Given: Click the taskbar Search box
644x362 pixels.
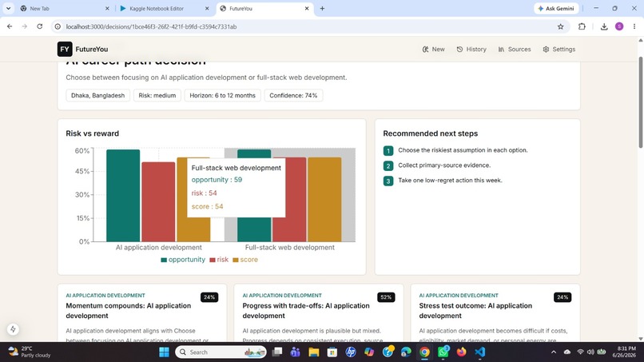Looking at the screenshot, I should click(221, 352).
